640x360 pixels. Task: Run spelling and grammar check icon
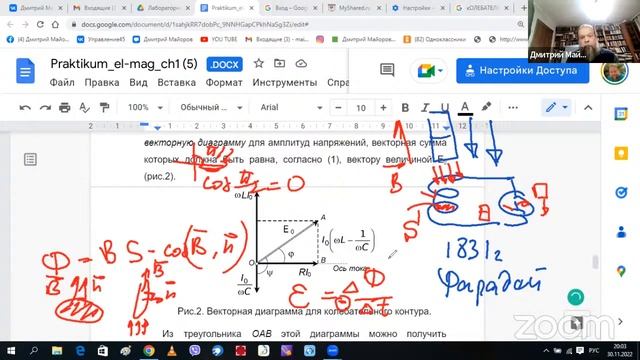pyautogui.click(x=84, y=108)
